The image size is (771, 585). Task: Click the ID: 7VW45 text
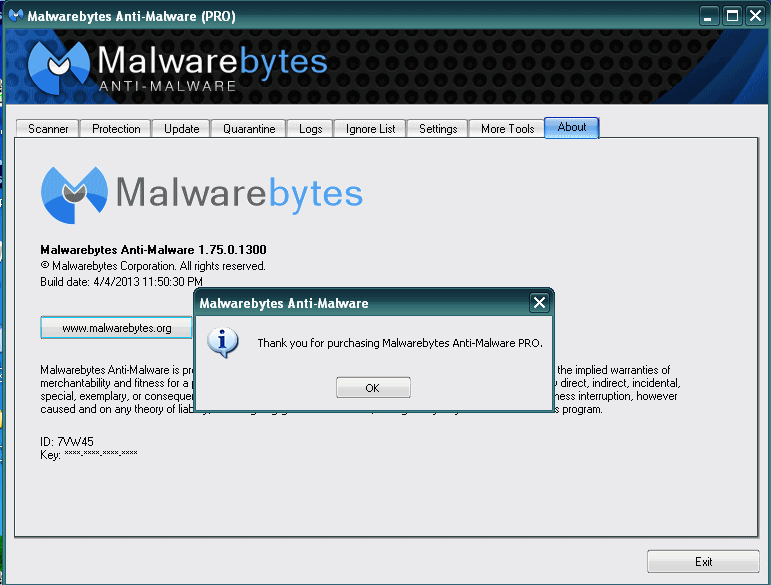click(67, 441)
